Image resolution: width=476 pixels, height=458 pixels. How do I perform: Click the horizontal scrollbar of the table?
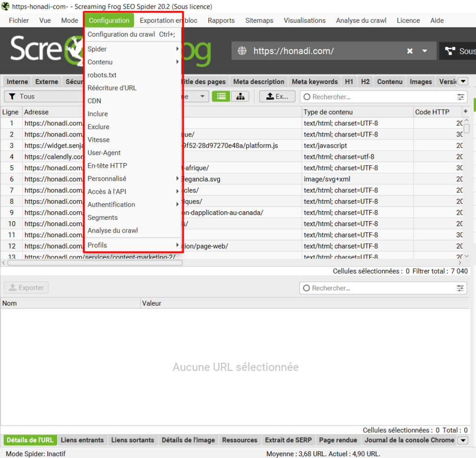point(95,262)
